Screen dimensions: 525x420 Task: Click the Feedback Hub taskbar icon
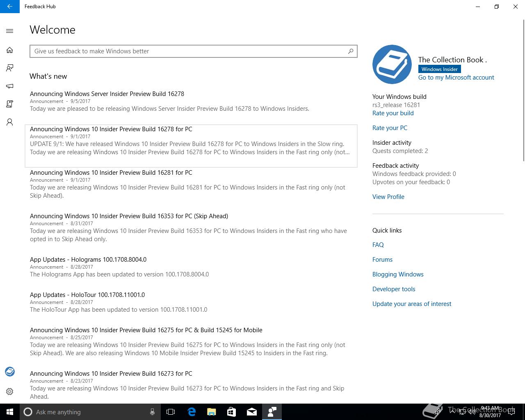click(272, 412)
